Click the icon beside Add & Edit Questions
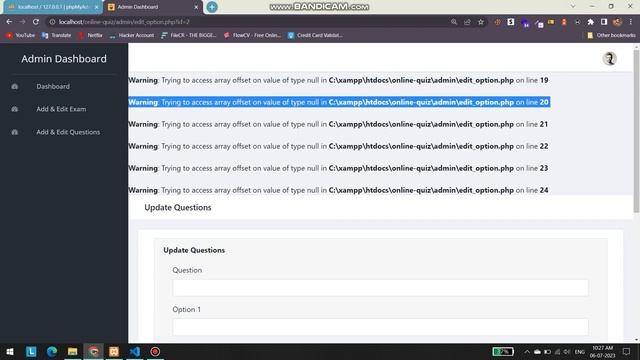This screenshot has height=360, width=640. click(x=15, y=132)
